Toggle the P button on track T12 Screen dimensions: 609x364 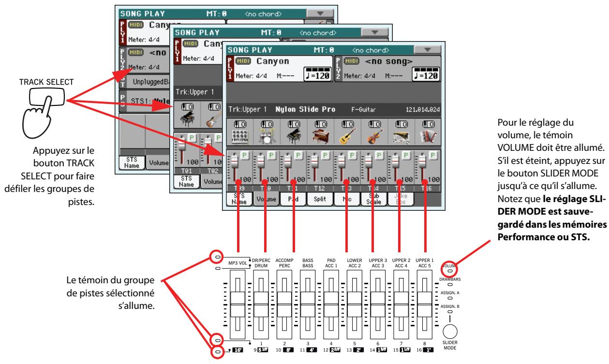[325, 157]
